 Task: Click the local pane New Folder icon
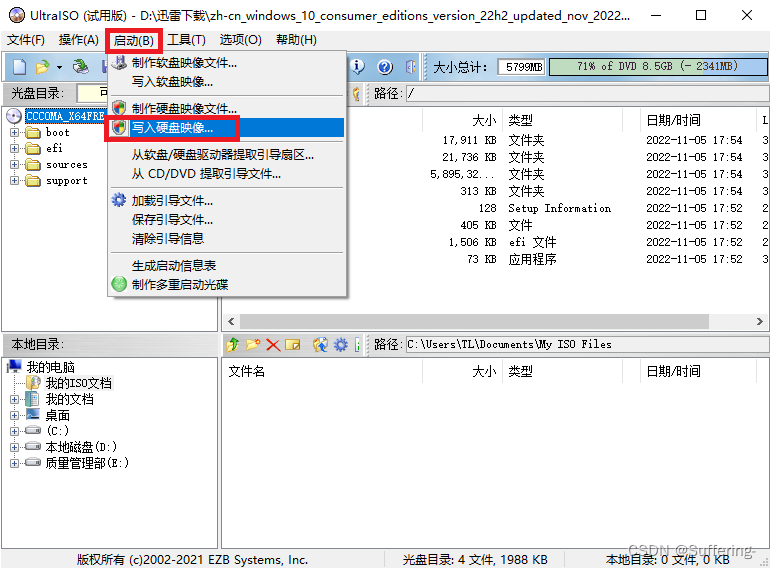[x=253, y=344]
